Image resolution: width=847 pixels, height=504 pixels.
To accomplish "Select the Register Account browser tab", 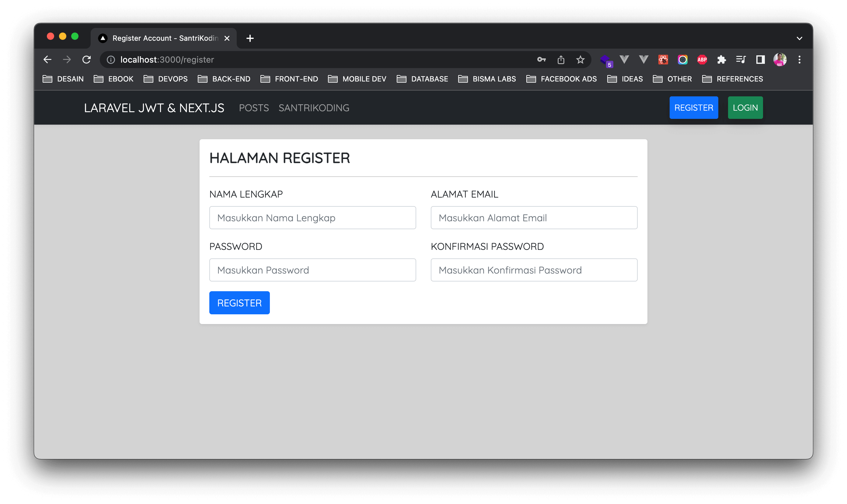I will (x=165, y=38).
